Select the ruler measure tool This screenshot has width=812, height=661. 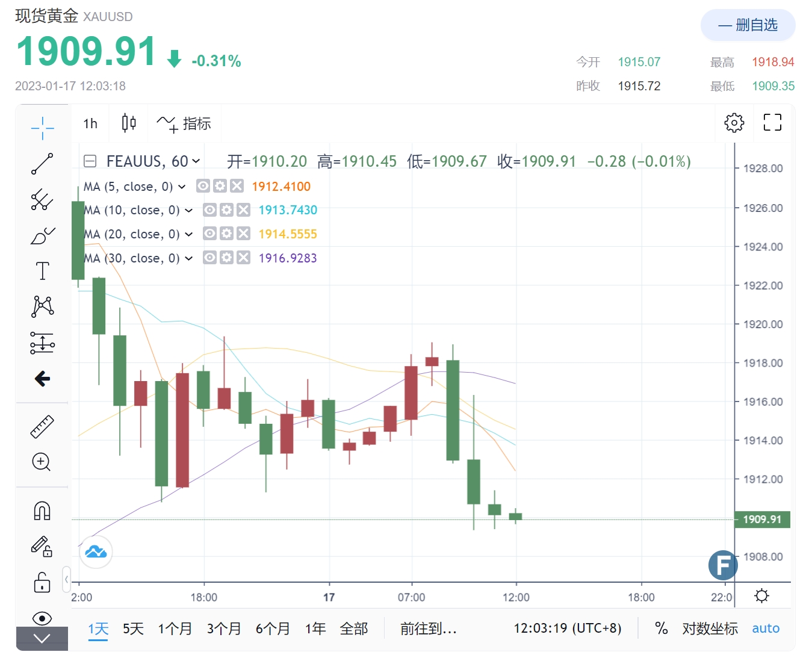click(42, 426)
